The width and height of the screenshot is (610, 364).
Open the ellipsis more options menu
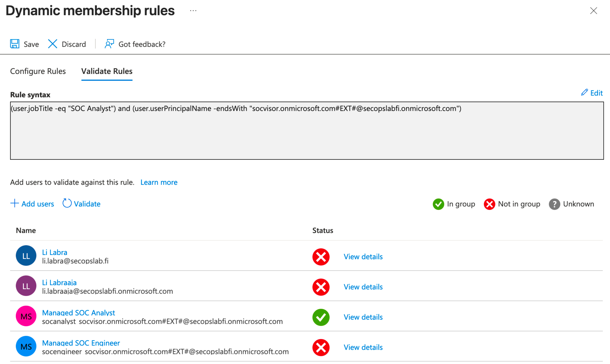click(193, 11)
